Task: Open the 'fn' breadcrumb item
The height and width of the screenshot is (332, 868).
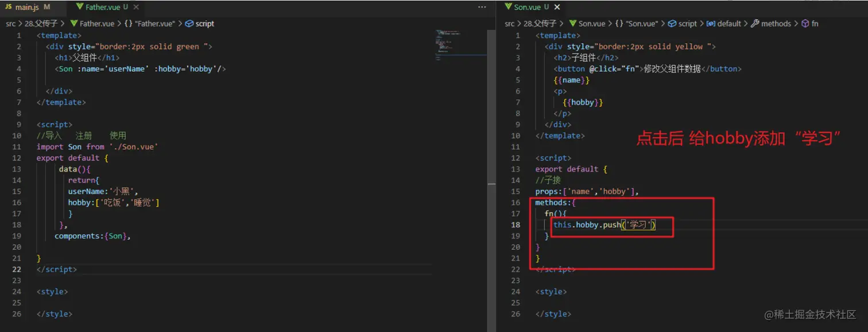Action: [809, 24]
